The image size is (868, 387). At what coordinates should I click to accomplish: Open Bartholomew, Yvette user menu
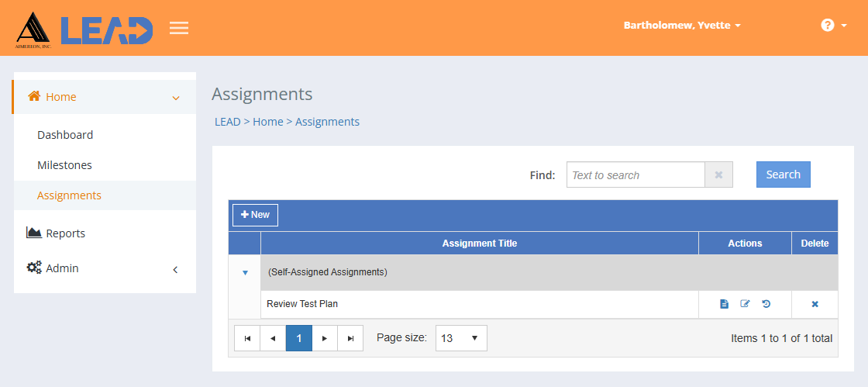[x=682, y=26]
